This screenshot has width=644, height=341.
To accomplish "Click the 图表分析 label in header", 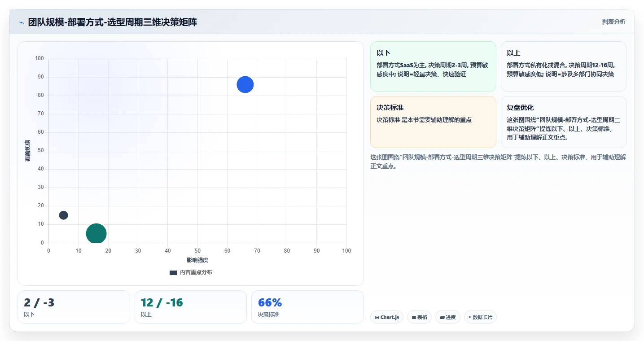I will tap(613, 22).
